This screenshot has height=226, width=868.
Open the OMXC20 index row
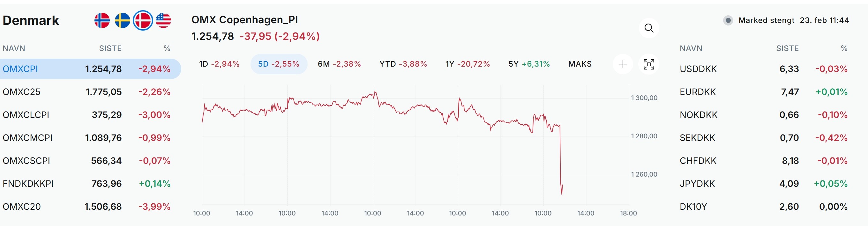(22, 207)
